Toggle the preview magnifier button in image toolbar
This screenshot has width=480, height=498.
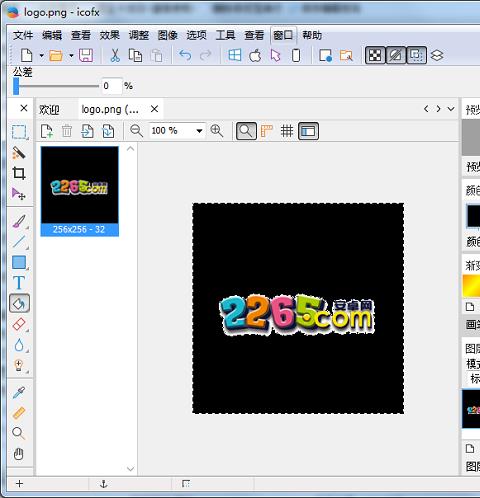tap(246, 131)
